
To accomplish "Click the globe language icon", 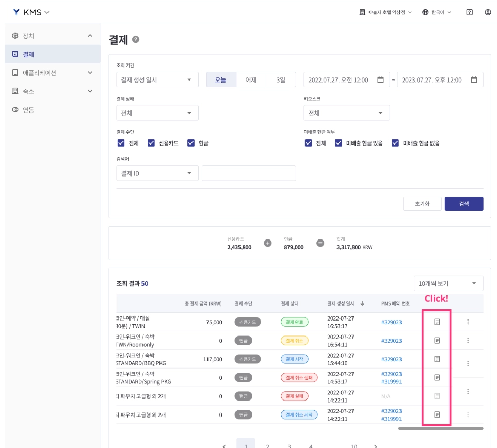I will pyautogui.click(x=425, y=12).
